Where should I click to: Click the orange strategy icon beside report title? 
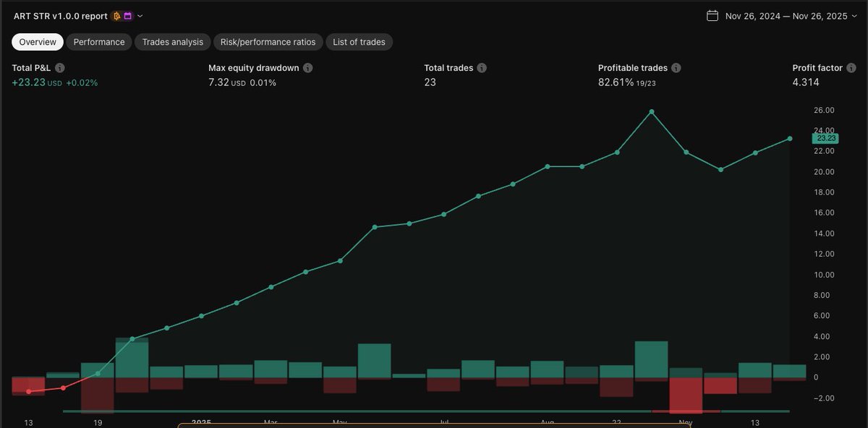coord(117,16)
